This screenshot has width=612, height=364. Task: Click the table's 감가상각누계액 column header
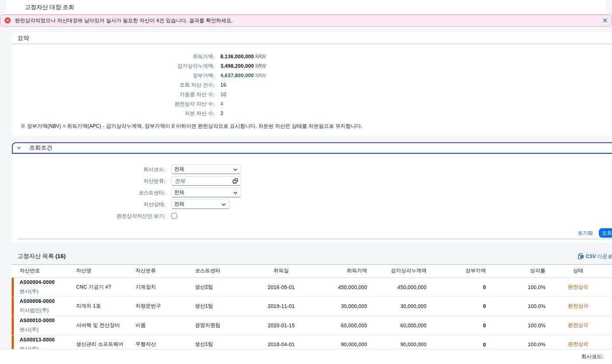click(408, 271)
